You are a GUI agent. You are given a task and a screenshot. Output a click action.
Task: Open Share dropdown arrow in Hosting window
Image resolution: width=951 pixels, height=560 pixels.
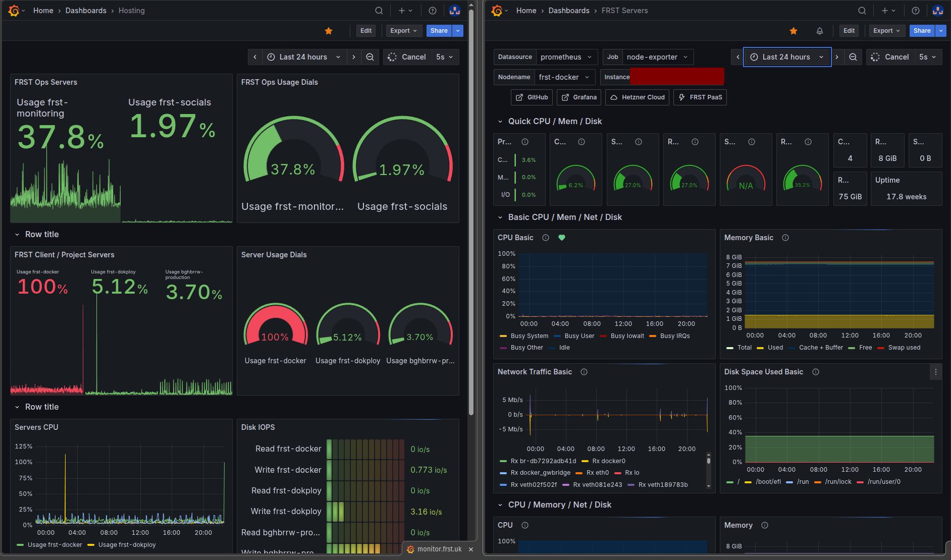[x=458, y=31]
